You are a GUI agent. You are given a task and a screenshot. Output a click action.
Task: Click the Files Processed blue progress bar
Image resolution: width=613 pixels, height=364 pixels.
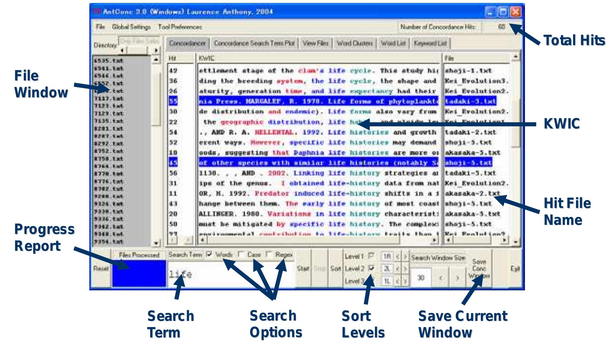coord(139,273)
